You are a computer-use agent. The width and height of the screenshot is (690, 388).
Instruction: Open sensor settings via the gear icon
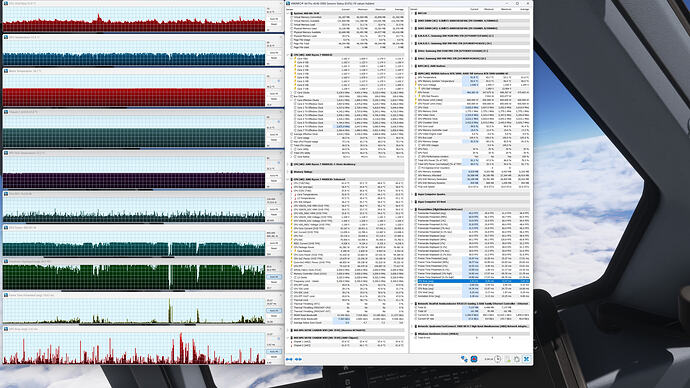click(517, 359)
